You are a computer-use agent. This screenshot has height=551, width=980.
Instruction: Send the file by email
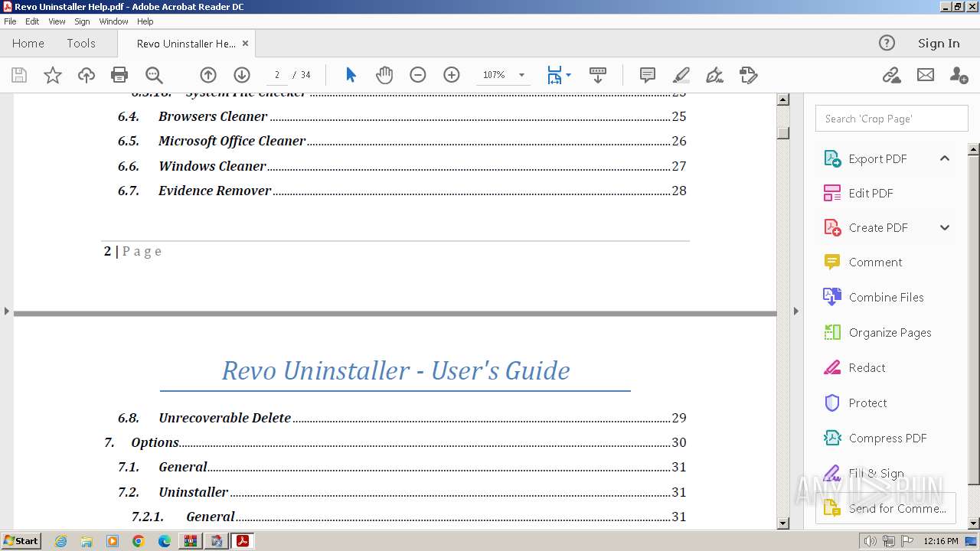click(926, 75)
